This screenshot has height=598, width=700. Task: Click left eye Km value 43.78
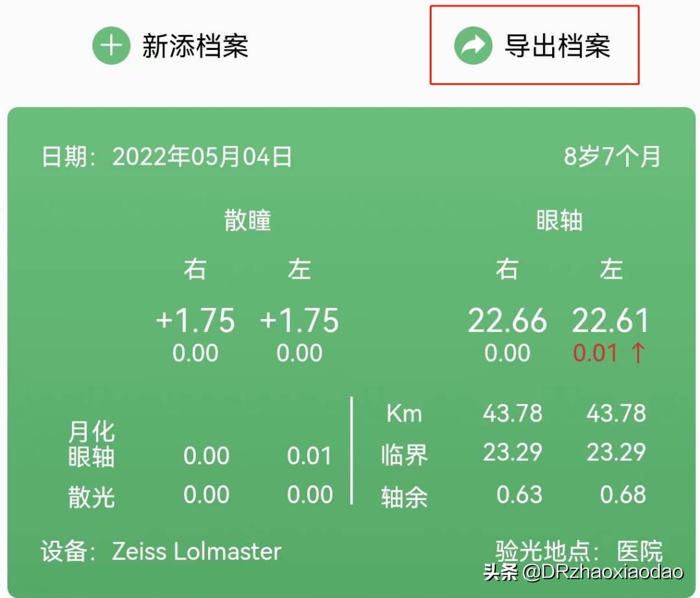click(x=616, y=413)
